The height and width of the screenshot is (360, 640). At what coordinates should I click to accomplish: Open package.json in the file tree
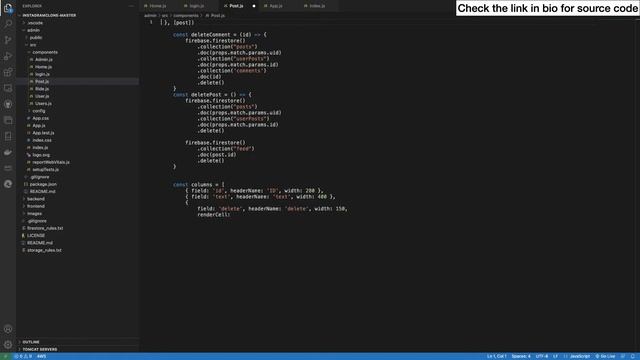click(43, 184)
